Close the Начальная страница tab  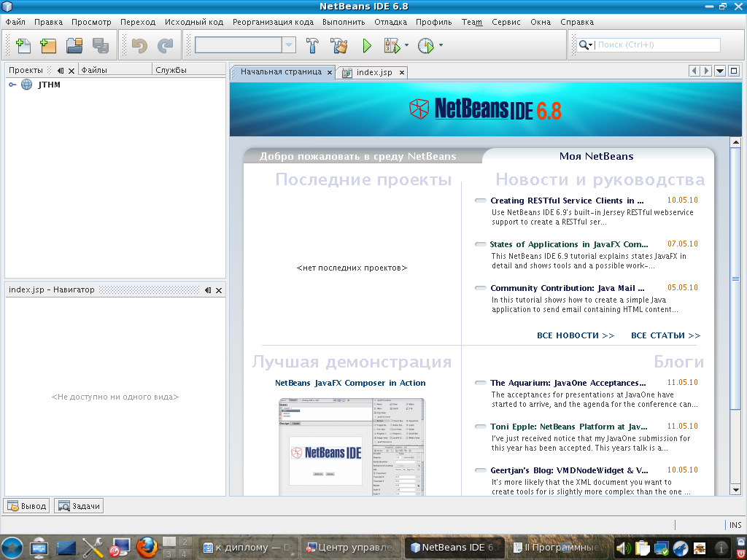330,72
